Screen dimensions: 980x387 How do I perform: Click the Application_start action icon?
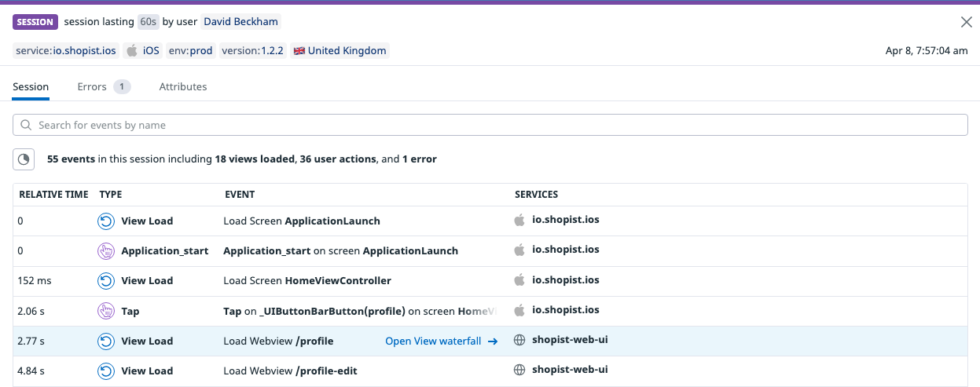coord(106,251)
